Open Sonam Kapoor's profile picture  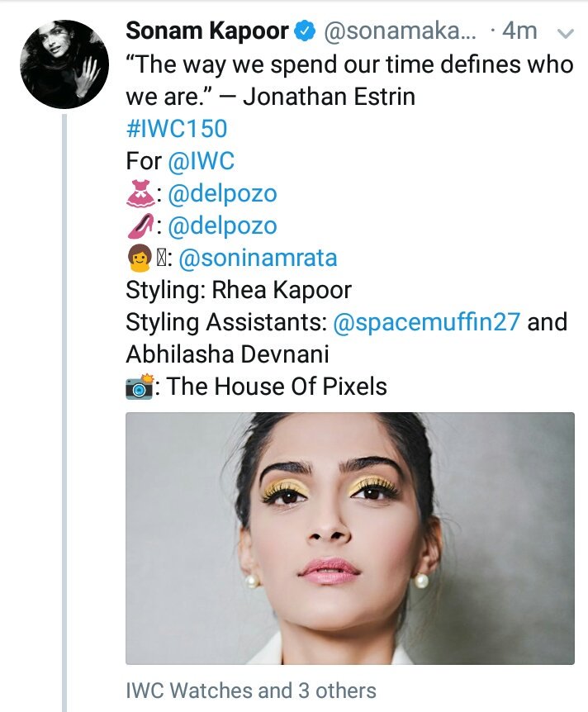[x=64, y=64]
